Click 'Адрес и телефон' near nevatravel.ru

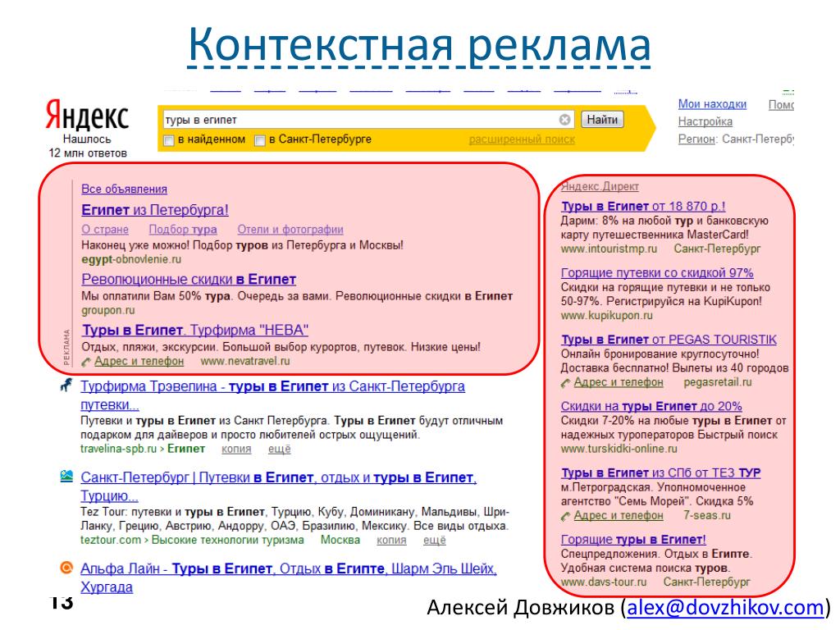(139, 362)
